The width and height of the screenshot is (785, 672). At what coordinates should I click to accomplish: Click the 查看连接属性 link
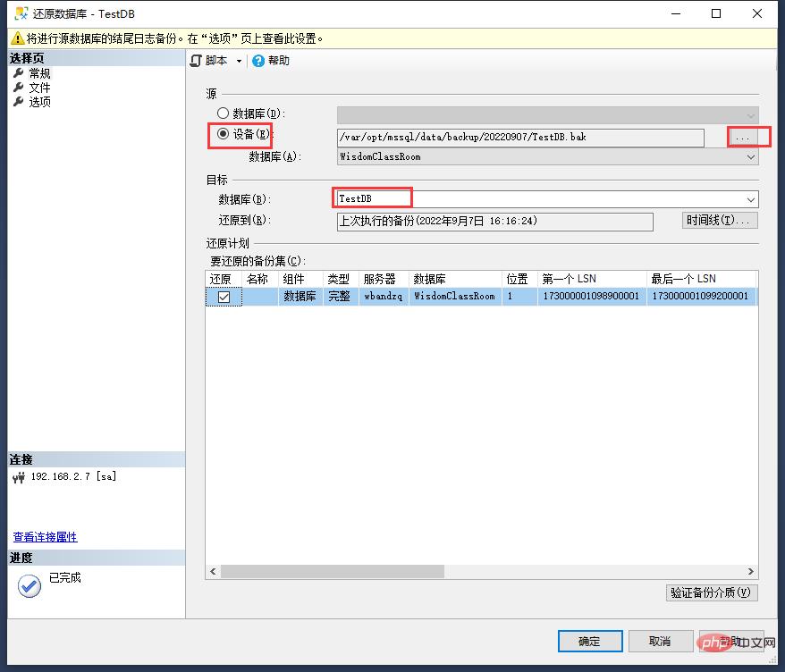[x=45, y=537]
